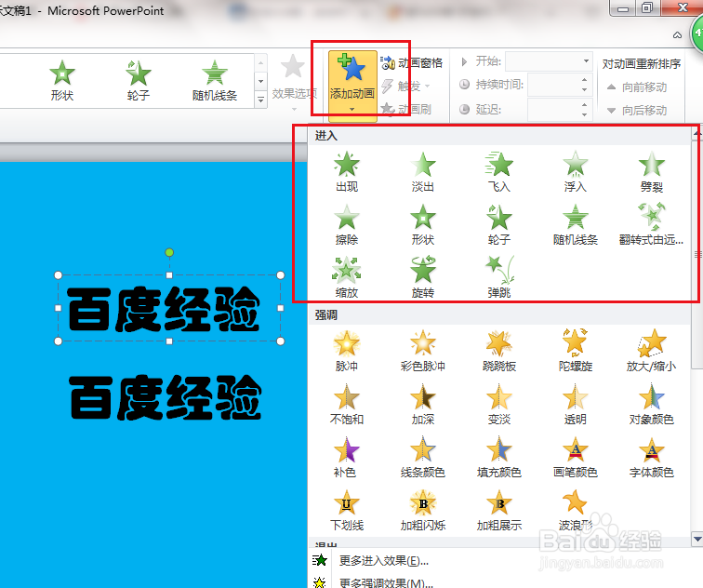Click 向后移动 to reorder animation

click(637, 111)
